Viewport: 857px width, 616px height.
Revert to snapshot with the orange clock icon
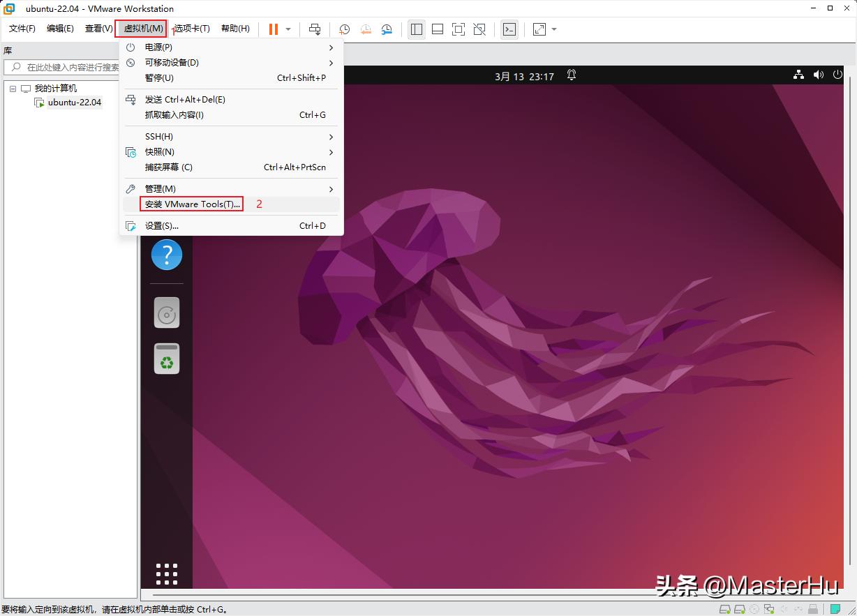pyautogui.click(x=366, y=29)
